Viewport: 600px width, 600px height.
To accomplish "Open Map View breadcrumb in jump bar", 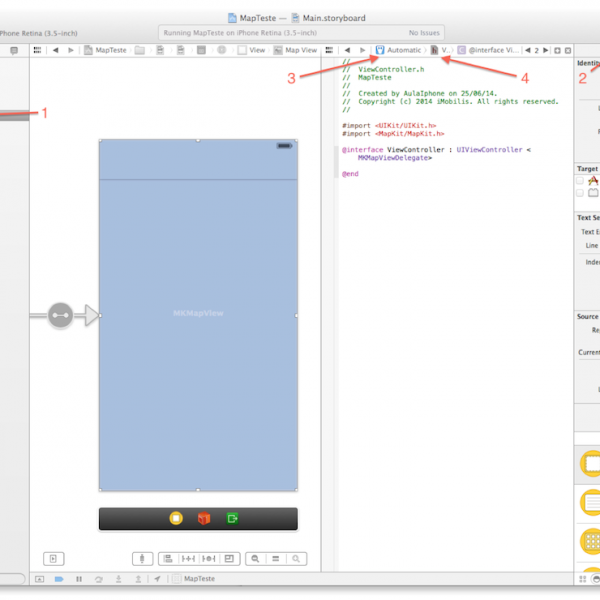I will click(295, 50).
